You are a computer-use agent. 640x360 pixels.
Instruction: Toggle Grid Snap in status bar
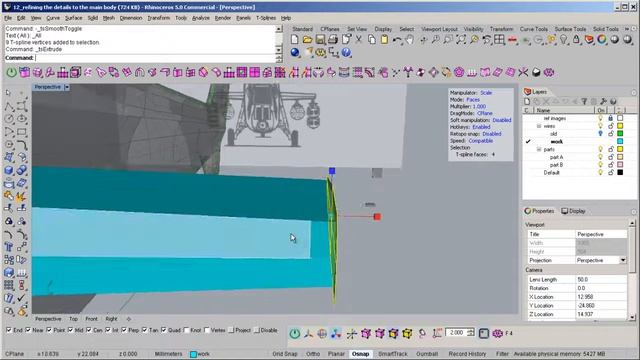pos(285,354)
